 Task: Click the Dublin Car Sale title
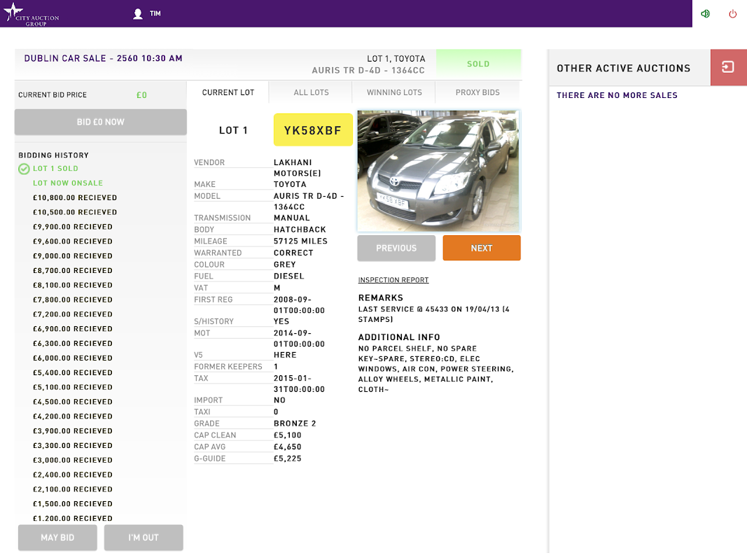(x=104, y=58)
